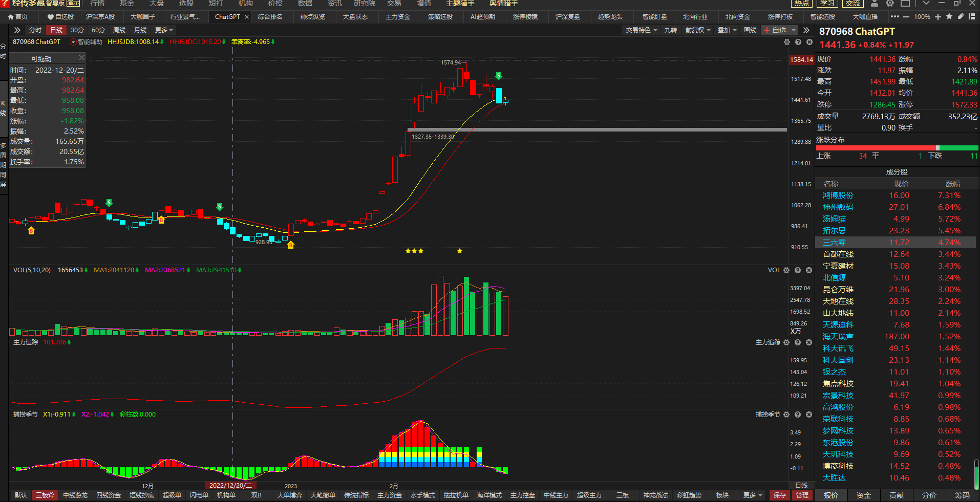Open the title bar chevron-down menu
The height and width of the screenshot is (502, 980).
point(926,3)
